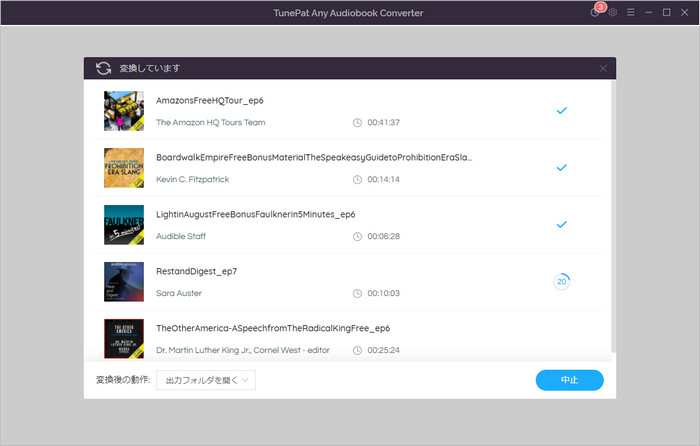This screenshot has width=700, height=446.
Task: Open the settings gear in title bar
Action: tap(613, 13)
